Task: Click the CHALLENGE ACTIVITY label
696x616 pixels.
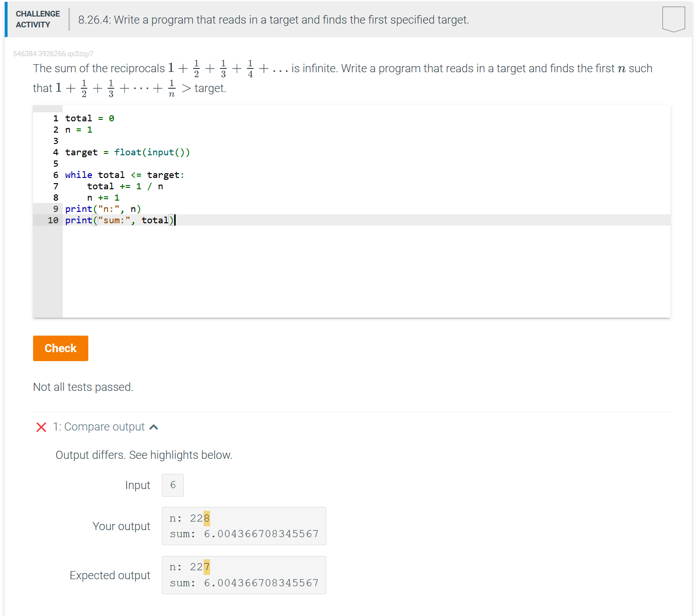Action: [37, 19]
